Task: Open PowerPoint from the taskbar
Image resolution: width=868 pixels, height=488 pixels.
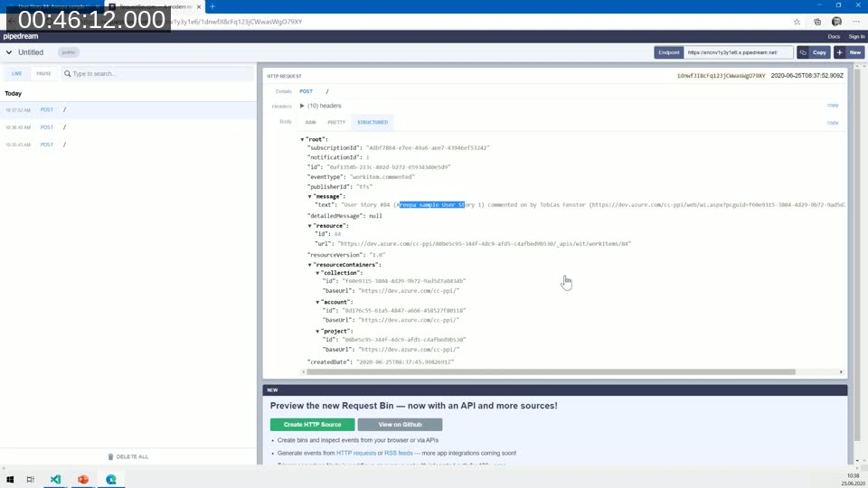Action: [83, 480]
